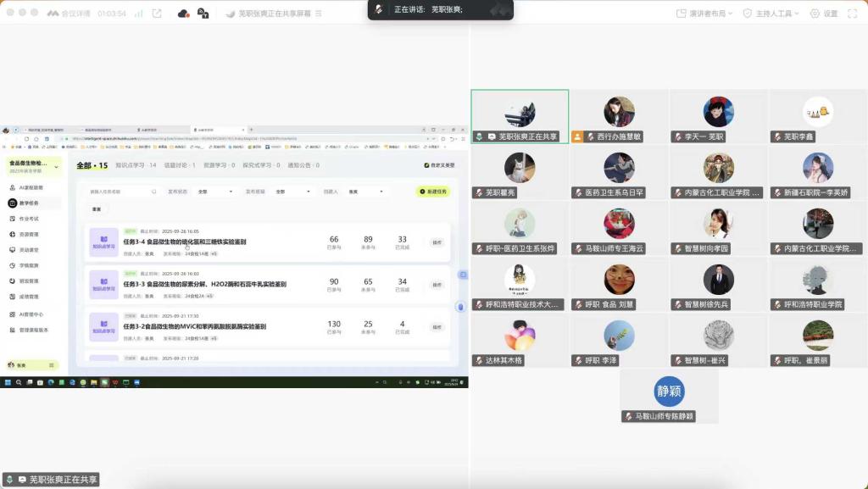
Task: Click the 自定义类型 icon button
Action: tap(439, 165)
